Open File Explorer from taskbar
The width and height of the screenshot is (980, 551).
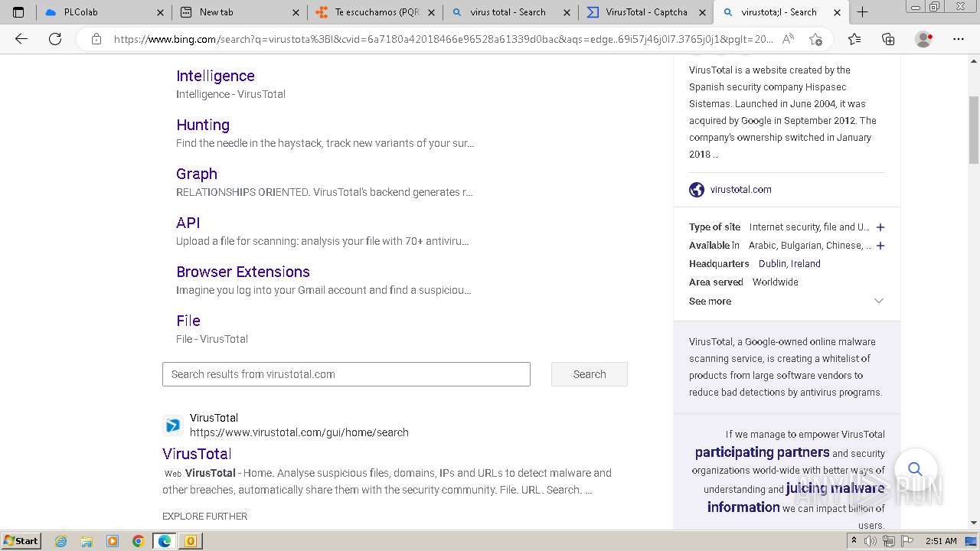click(x=87, y=541)
